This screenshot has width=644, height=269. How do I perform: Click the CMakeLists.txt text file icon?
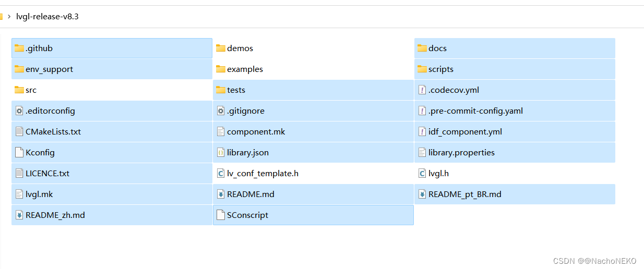click(19, 131)
